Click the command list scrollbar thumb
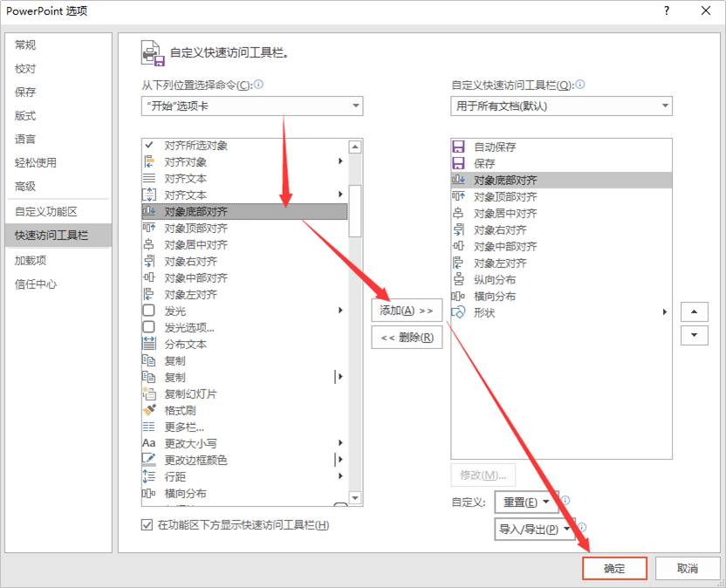 coord(355,211)
